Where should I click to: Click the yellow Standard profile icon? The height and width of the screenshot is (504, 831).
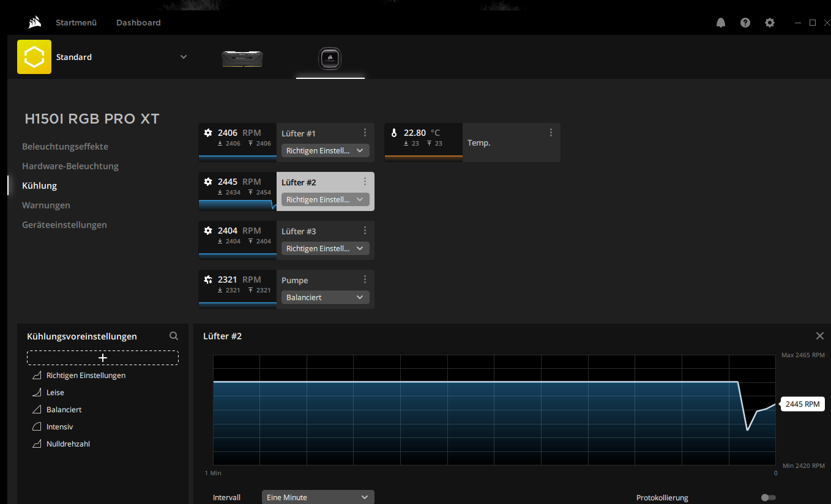tap(34, 57)
